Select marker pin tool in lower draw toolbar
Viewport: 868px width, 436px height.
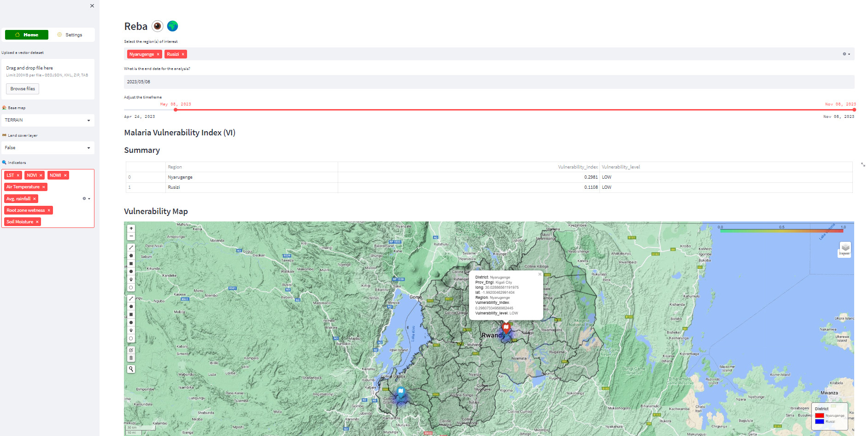tap(131, 331)
